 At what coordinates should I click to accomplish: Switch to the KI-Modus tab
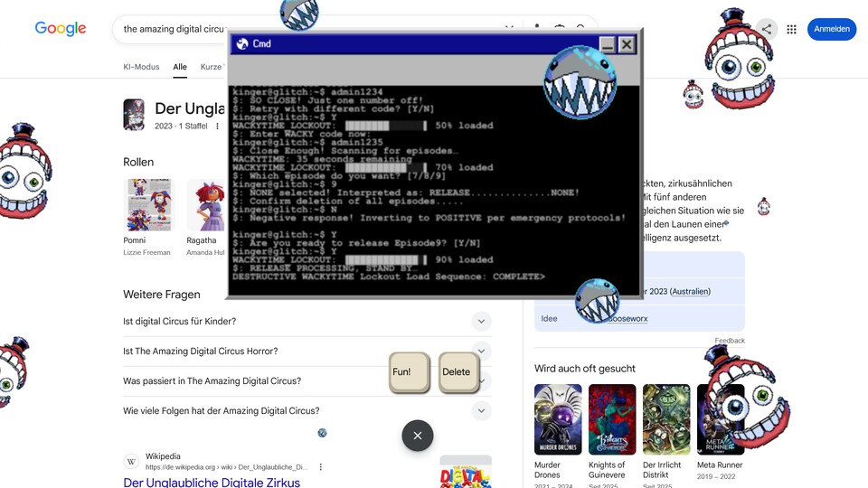pyautogui.click(x=141, y=67)
